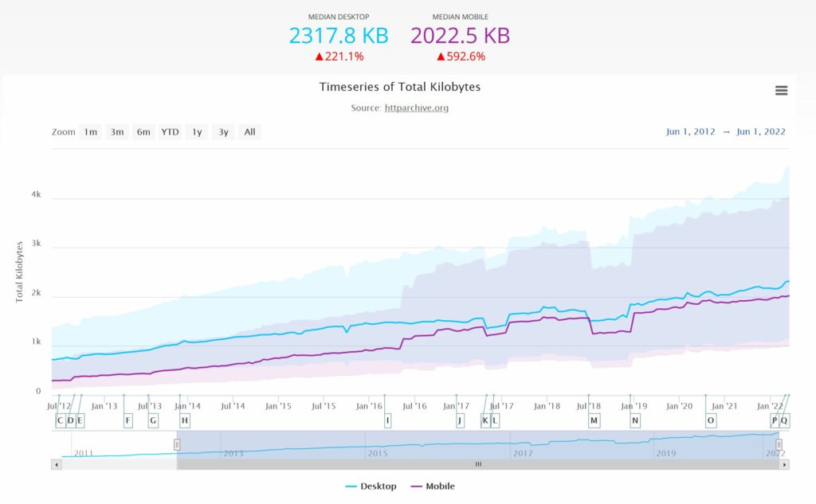Click event marker I
This screenshot has width=816, height=504.
pos(387,420)
